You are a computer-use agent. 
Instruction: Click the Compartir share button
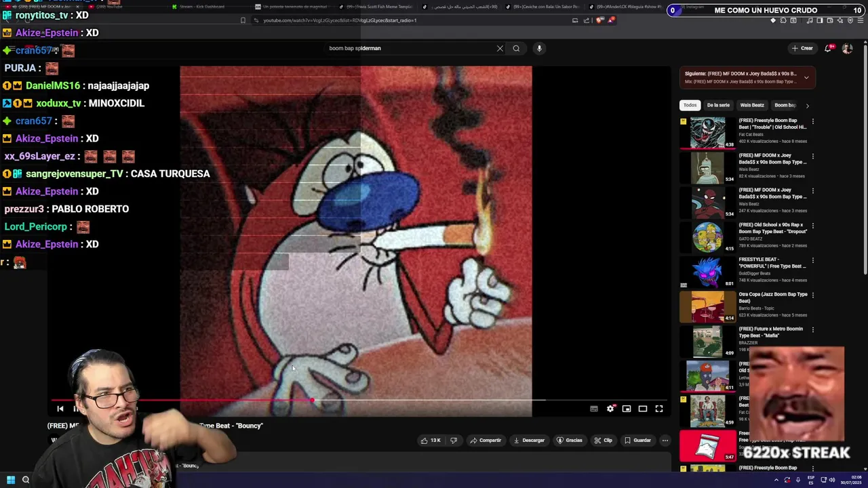pyautogui.click(x=486, y=441)
